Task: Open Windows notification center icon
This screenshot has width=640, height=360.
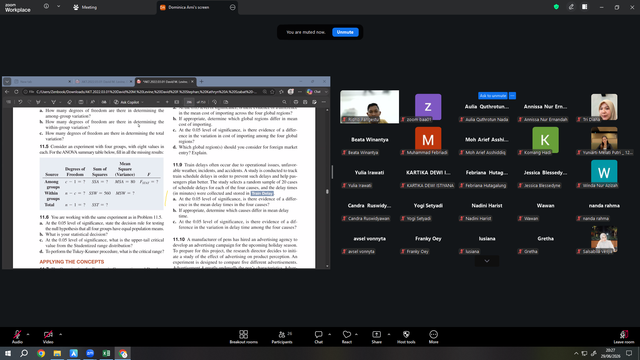Action: 629,353
